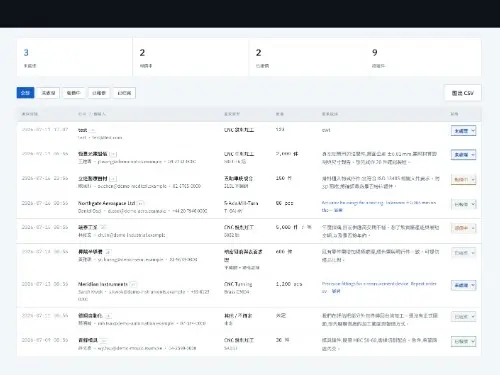Click the badge beside Northgate Aerospace Ltd
The height and width of the screenshot is (375, 500).
coord(141,203)
